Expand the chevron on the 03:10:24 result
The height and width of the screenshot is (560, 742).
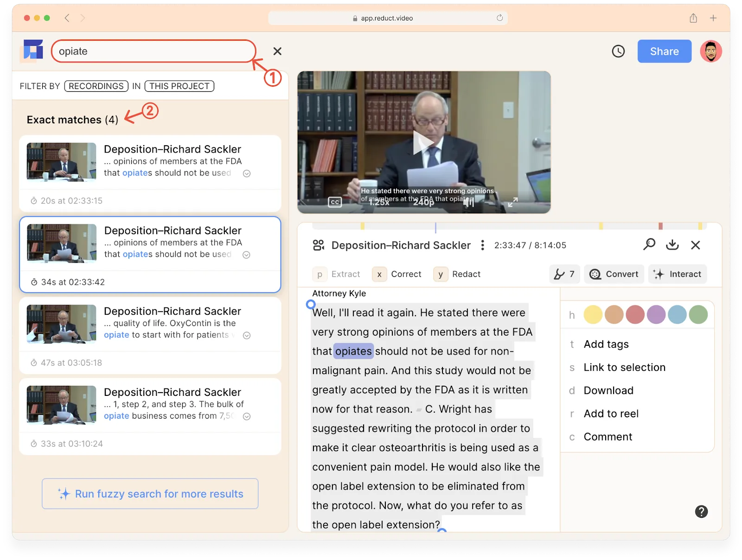click(x=247, y=416)
